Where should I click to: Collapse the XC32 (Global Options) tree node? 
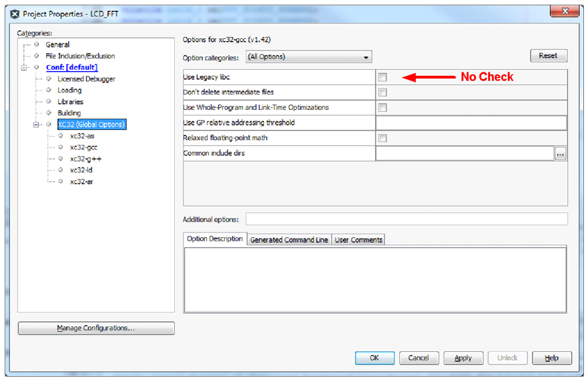(36, 125)
